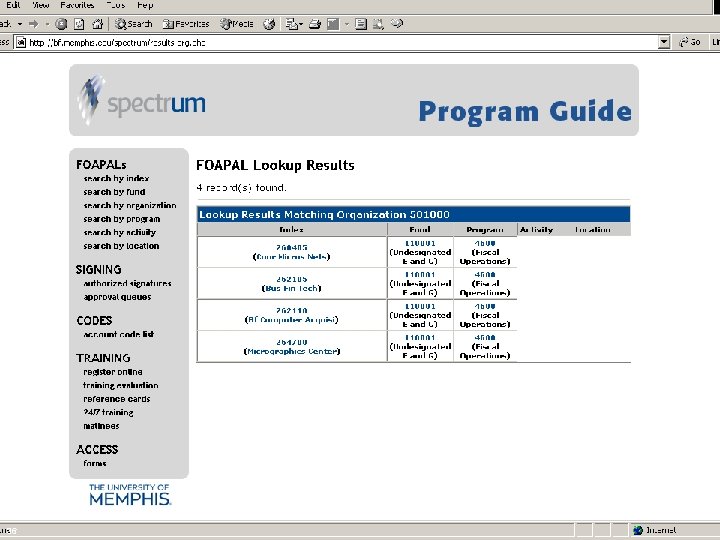This screenshot has width=720, height=540.
Task: Click the Edit page icon in the toolbar
Action: pyautogui.click(x=333, y=24)
